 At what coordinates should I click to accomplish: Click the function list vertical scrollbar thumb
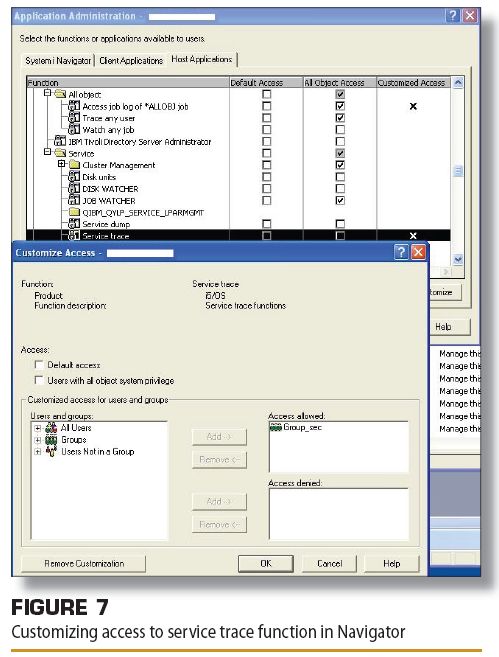pyautogui.click(x=458, y=171)
